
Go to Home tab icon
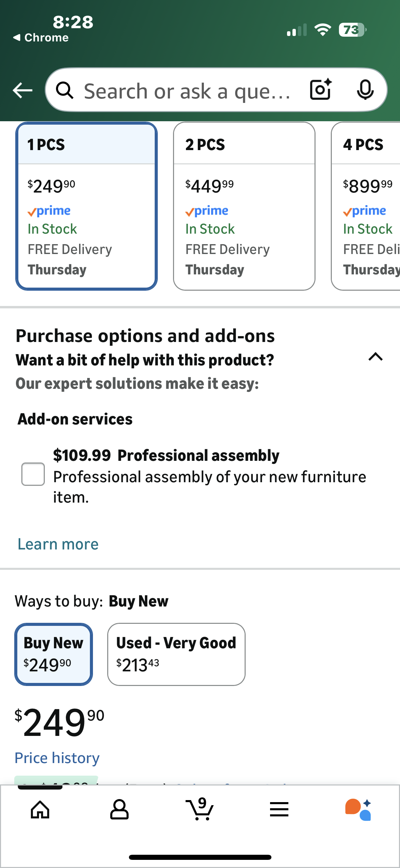40,810
